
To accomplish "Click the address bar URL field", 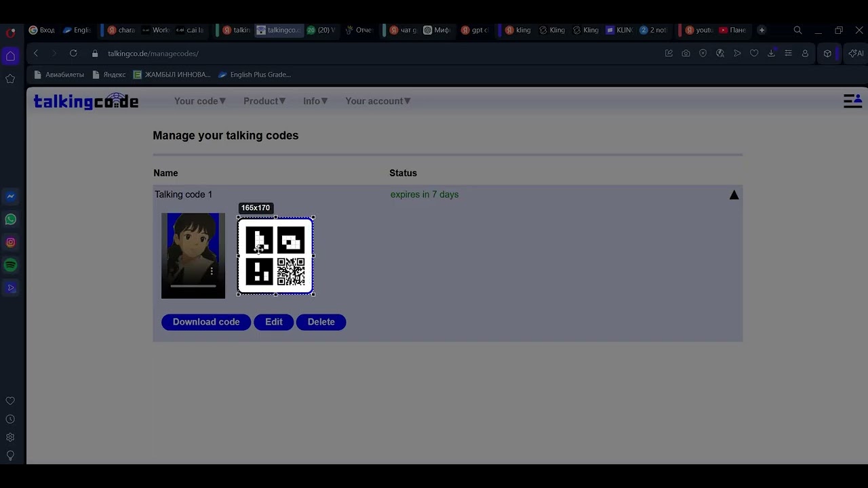I will pos(380,54).
